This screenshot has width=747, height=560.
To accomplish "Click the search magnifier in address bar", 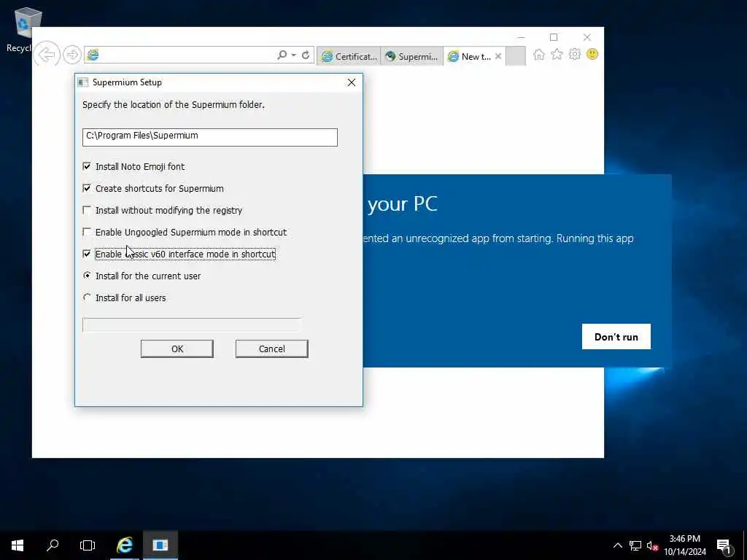I will 282,55.
